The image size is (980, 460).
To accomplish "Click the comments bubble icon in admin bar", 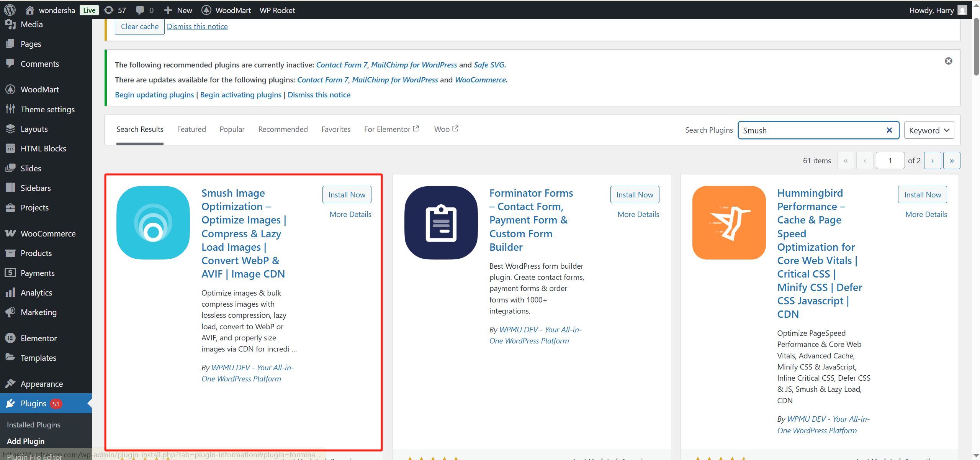I will tap(140, 10).
